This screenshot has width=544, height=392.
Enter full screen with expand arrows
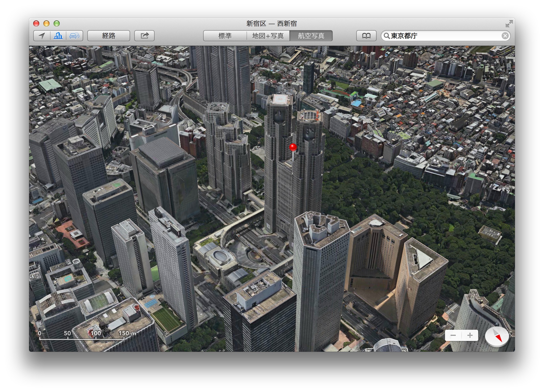(x=509, y=24)
